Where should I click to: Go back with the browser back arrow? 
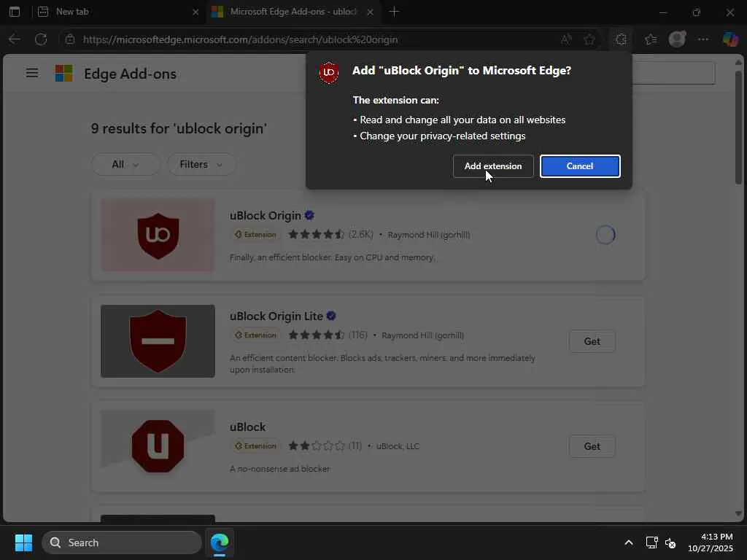[15, 39]
